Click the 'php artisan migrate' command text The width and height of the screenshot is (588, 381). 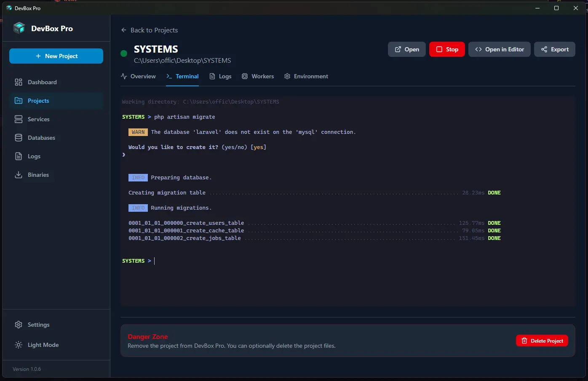[x=184, y=117]
